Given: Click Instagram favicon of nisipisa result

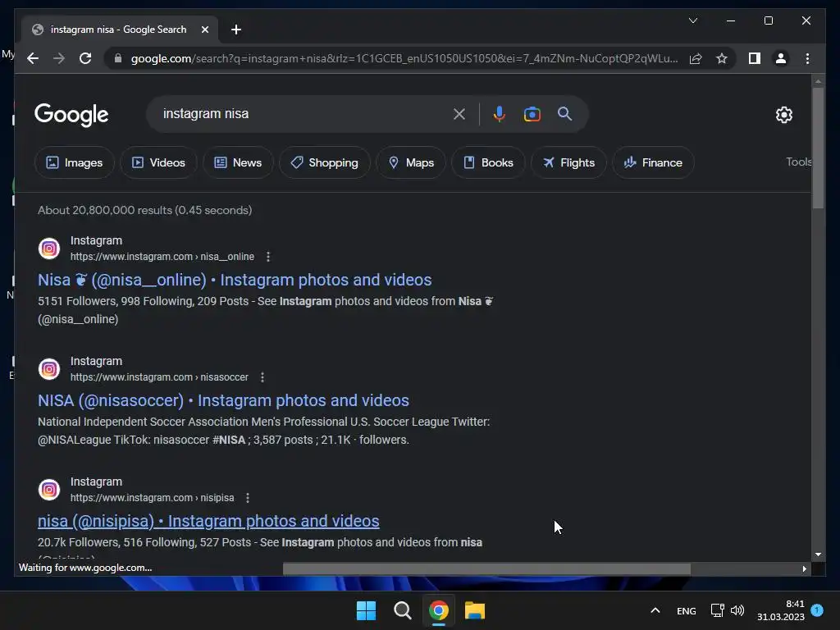Looking at the screenshot, I should pos(49,490).
